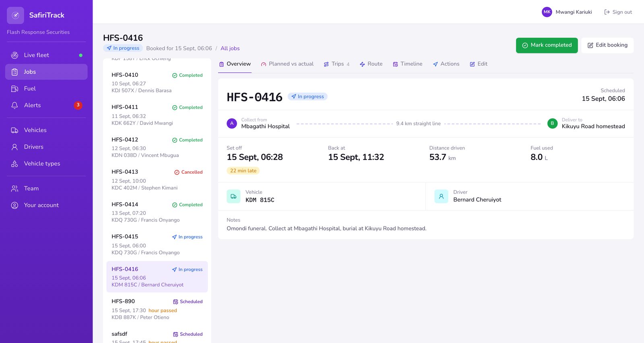The width and height of the screenshot is (644, 343).
Task: Go to Vehicles in sidebar
Action: (46, 130)
